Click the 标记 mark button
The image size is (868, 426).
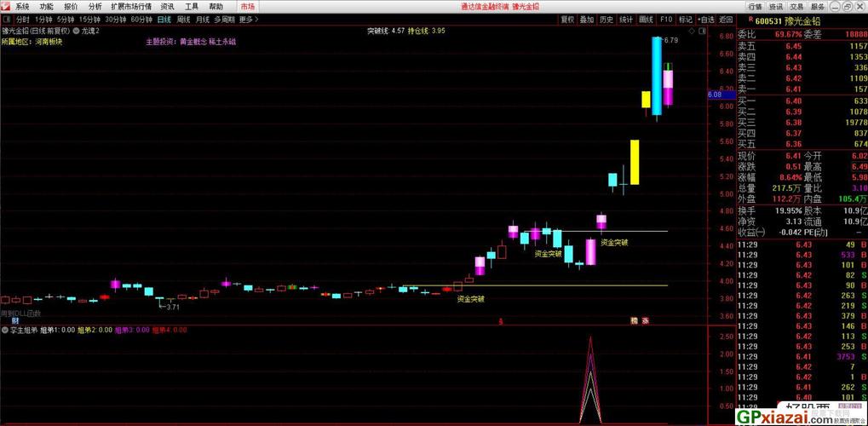pyautogui.click(x=686, y=20)
